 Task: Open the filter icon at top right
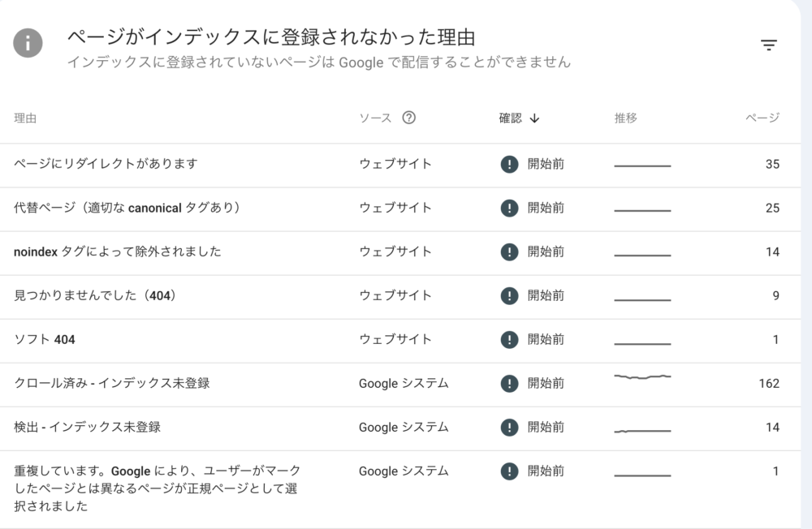point(769,45)
